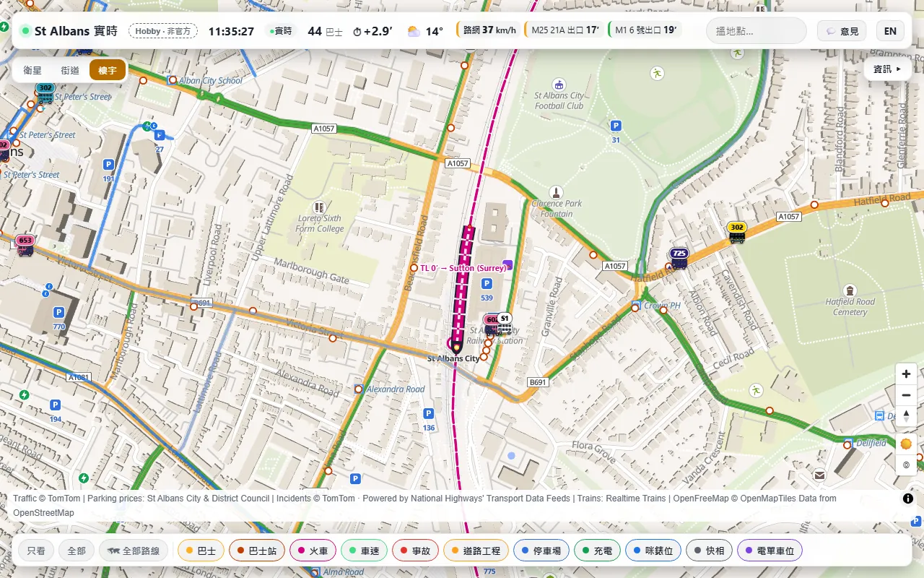Toggle the 快相 speed cameras layer chip

709,551
